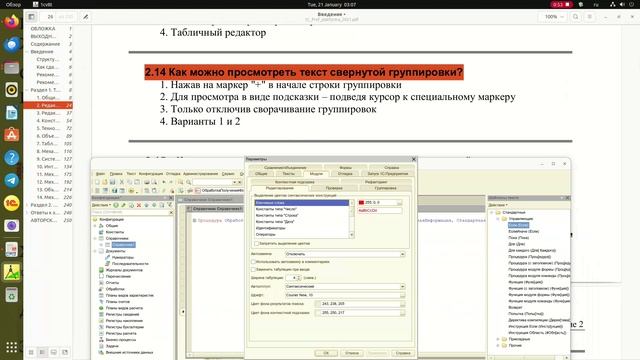Click Справка button in dialog
The image size is (640, 360).
403,353
